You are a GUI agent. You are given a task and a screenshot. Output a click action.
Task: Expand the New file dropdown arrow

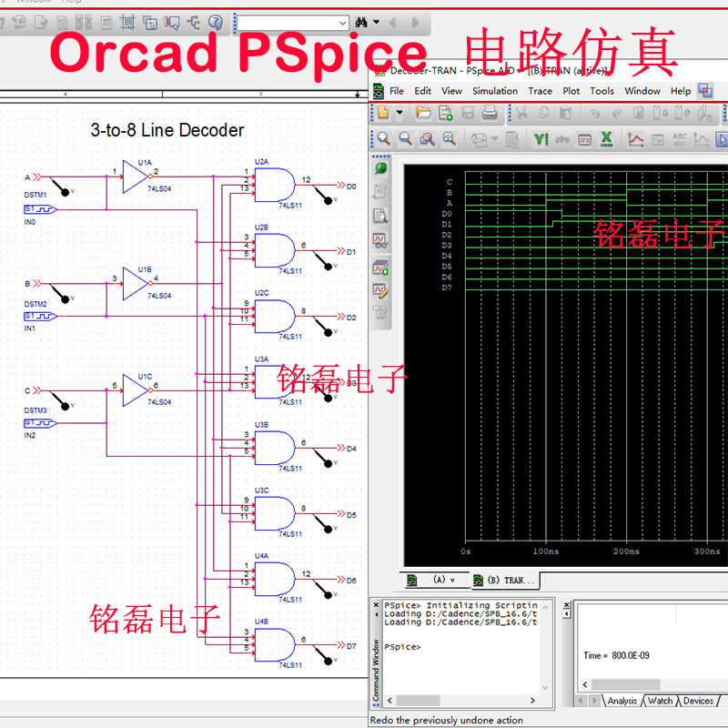click(399, 113)
